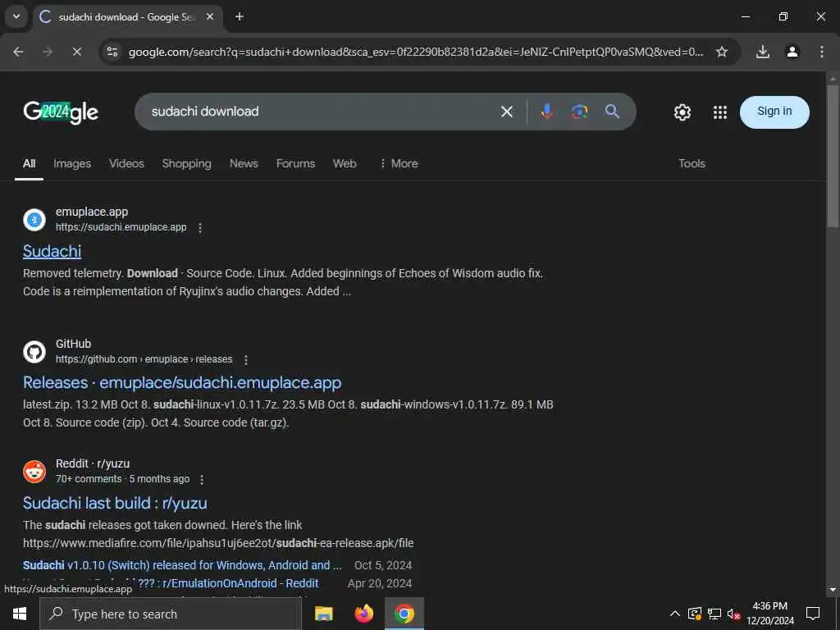Switch to Images tab
The width and height of the screenshot is (840, 630).
[72, 164]
